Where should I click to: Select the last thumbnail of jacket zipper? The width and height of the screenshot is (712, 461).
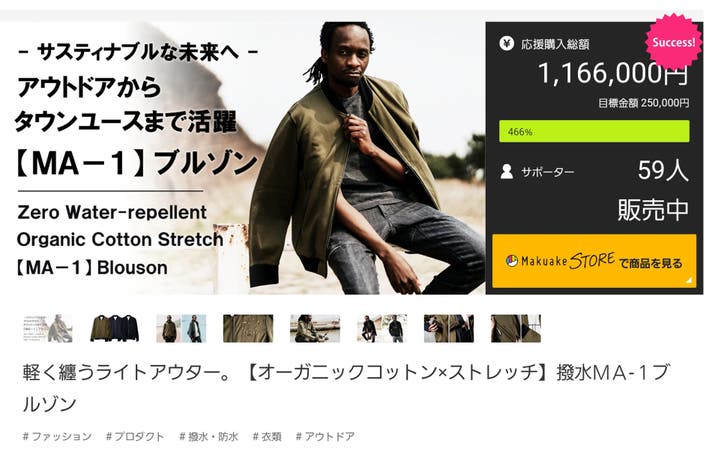pyautogui.click(x=515, y=328)
